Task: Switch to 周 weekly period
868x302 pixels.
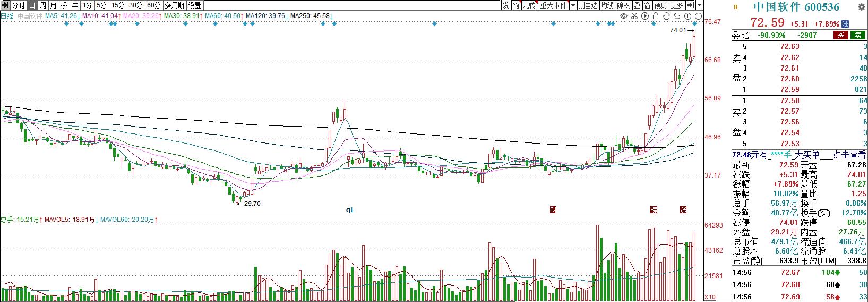Action: (x=42, y=5)
